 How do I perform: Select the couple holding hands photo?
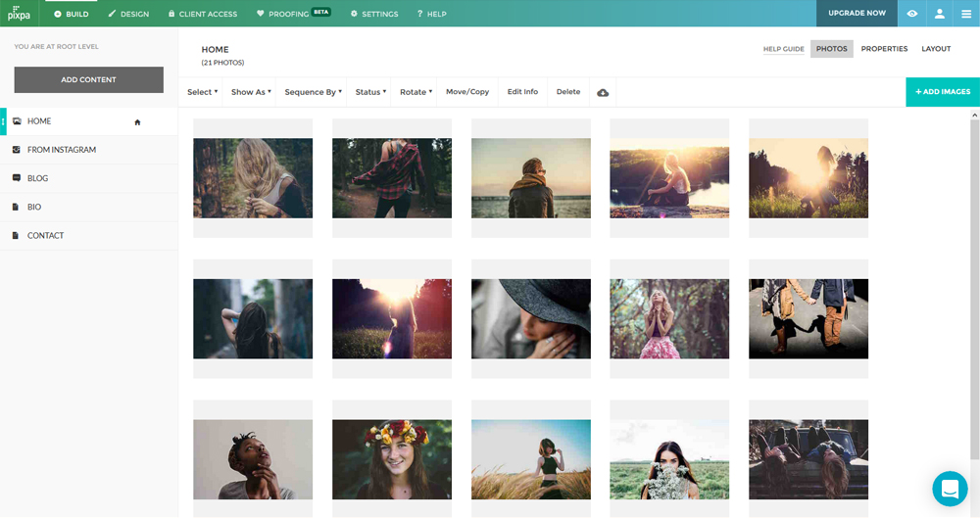(808, 318)
